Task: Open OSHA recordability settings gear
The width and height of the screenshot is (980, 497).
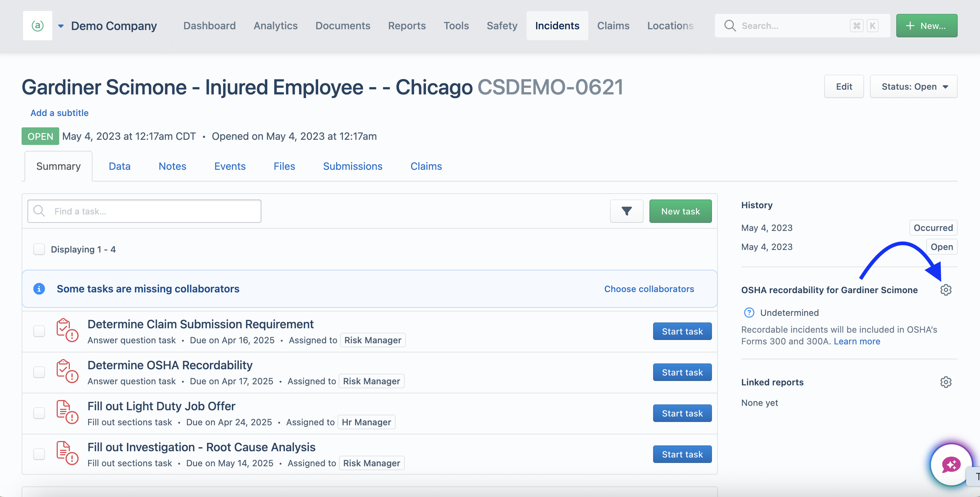Action: point(945,290)
